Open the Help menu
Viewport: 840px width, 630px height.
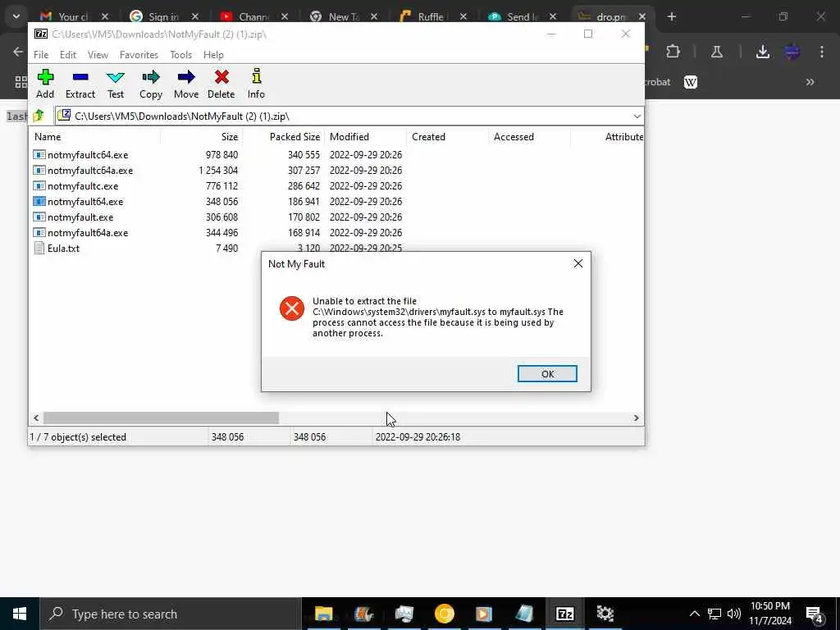click(213, 55)
